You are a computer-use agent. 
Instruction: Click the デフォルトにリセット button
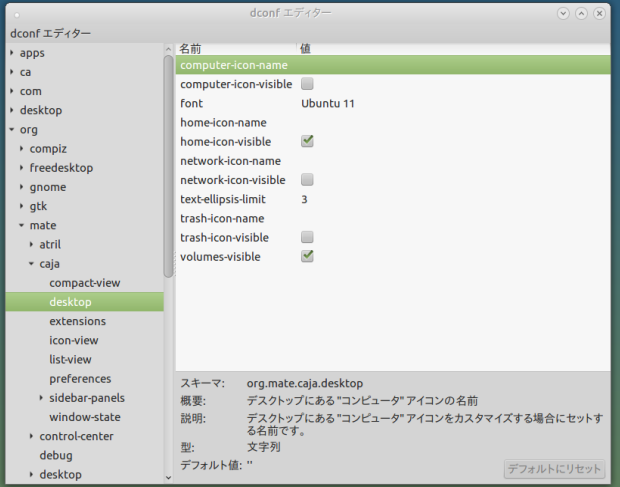(x=554, y=469)
